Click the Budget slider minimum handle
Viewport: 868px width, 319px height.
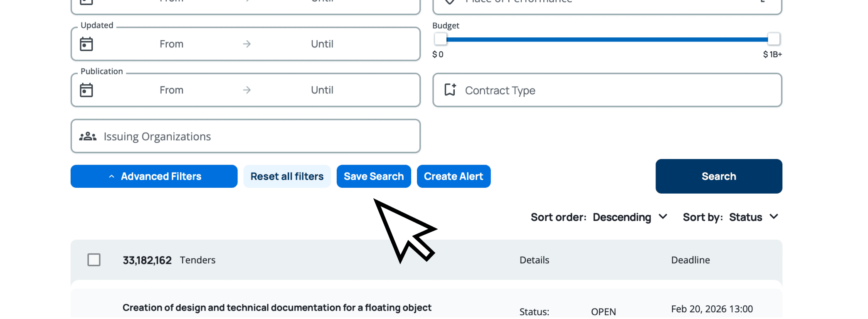pos(440,39)
